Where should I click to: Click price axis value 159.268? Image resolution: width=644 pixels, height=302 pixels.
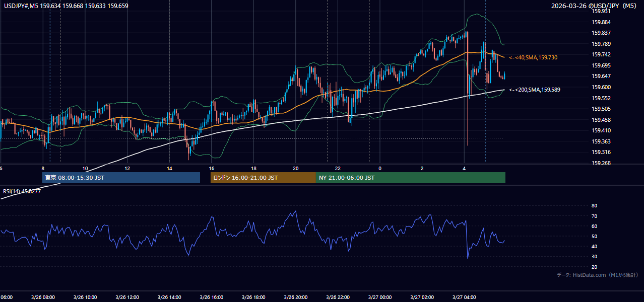pos(601,163)
